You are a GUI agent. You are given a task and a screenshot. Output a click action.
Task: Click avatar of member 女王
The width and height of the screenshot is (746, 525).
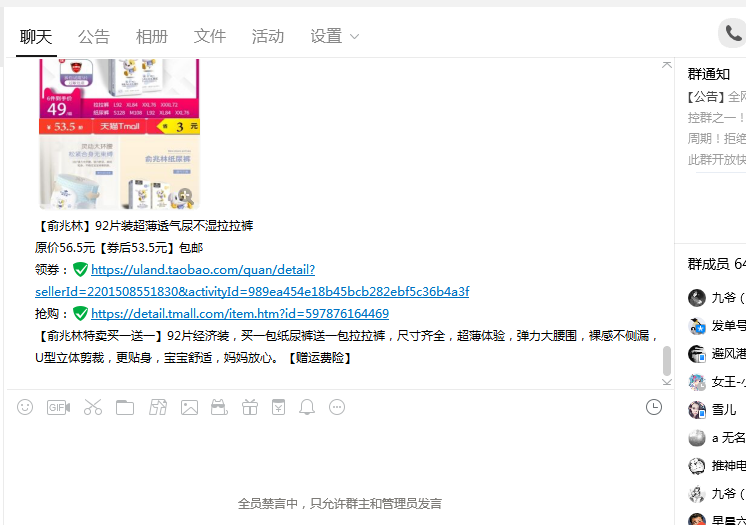pyautogui.click(x=697, y=382)
